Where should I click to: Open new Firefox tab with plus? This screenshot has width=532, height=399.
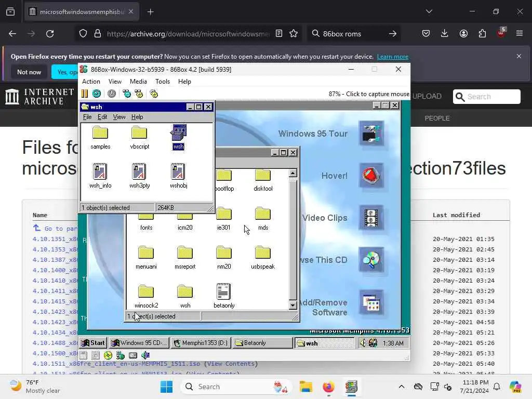150,12
